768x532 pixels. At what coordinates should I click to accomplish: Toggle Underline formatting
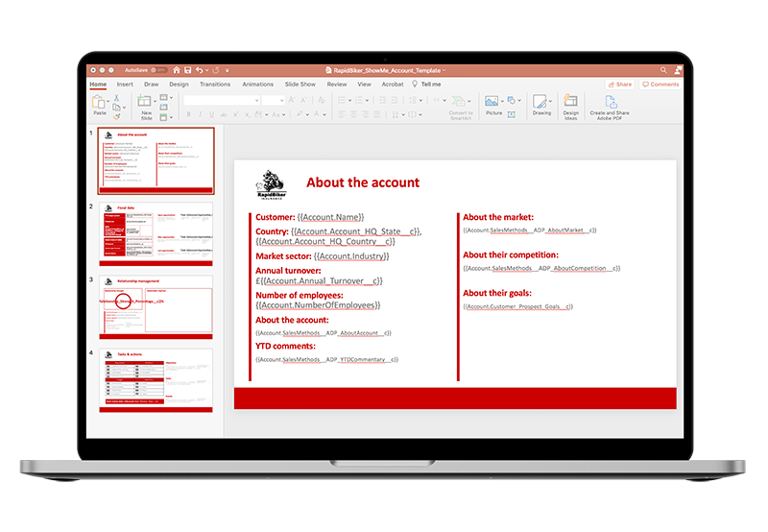pyautogui.click(x=211, y=114)
